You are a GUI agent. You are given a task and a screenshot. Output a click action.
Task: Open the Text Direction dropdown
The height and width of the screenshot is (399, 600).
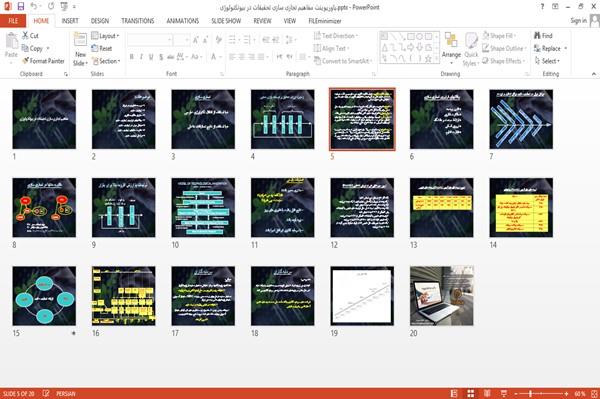click(336, 36)
